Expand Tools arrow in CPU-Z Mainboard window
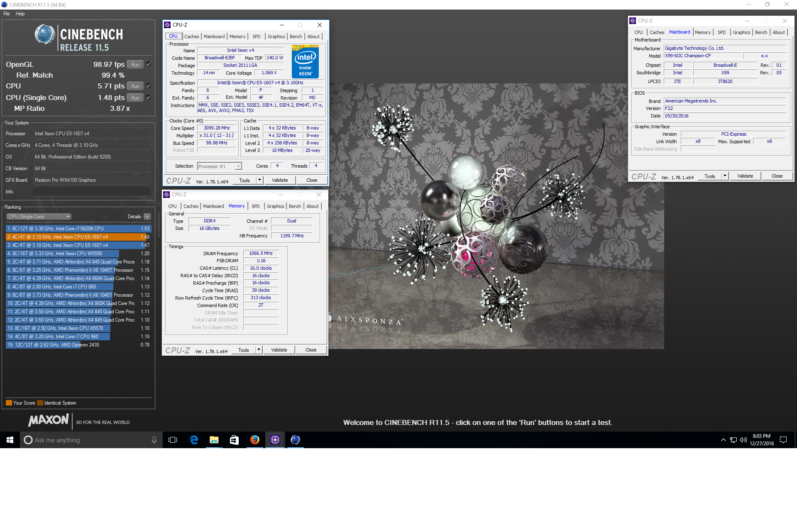 coord(725,176)
